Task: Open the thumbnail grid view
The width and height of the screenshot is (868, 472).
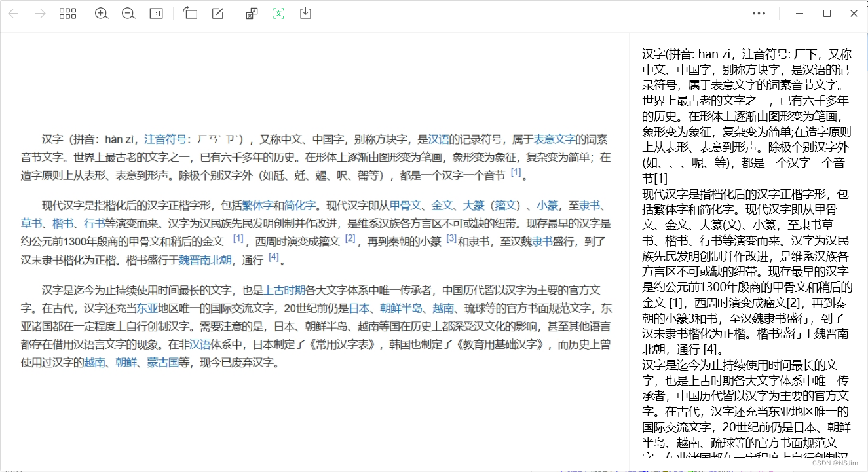Action: (x=67, y=13)
